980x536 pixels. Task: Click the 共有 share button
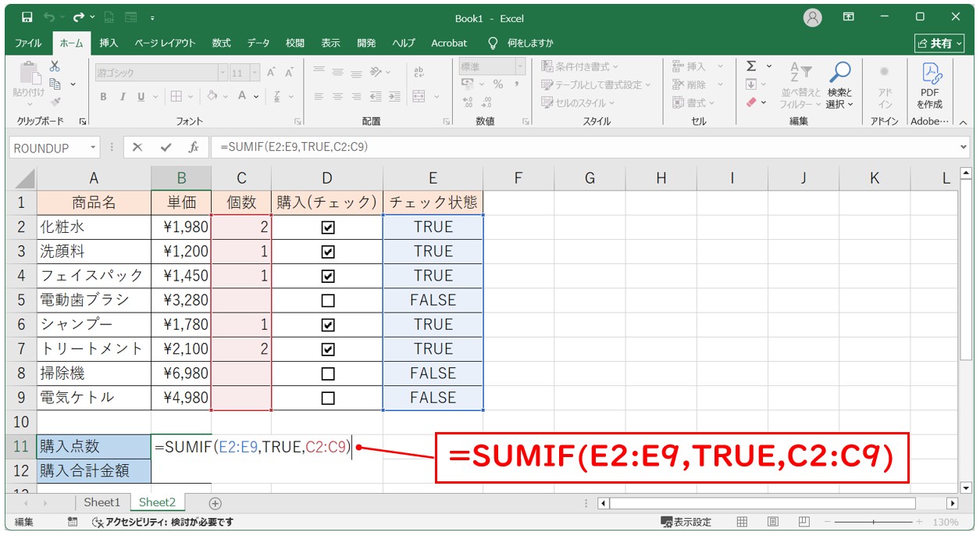click(x=939, y=43)
